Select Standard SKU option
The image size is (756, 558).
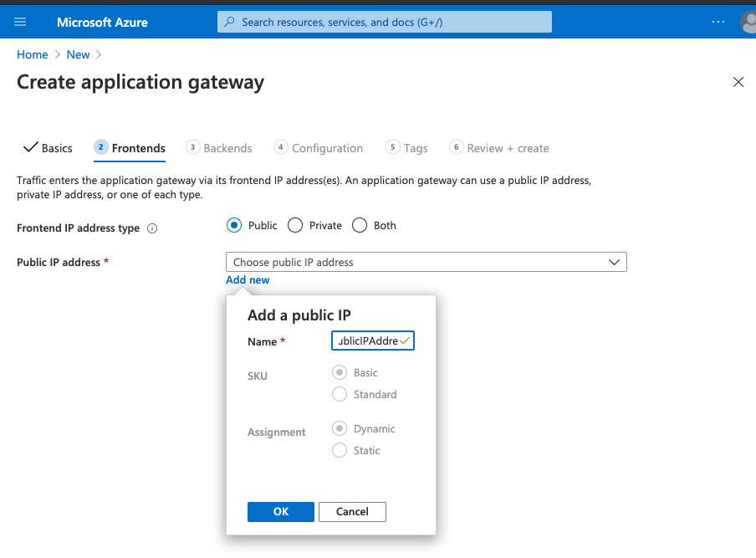(x=340, y=394)
